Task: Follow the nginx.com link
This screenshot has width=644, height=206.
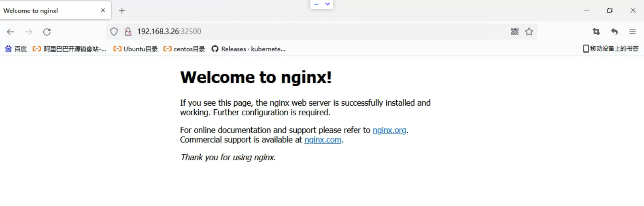Action: [323, 140]
